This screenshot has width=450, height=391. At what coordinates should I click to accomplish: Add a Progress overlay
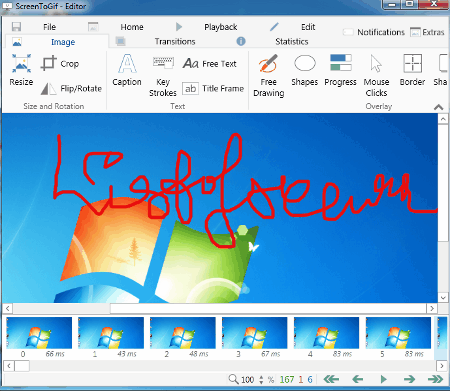340,71
